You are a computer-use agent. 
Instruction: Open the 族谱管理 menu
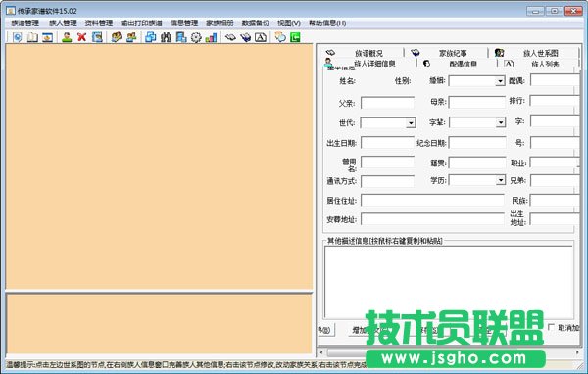(x=25, y=23)
